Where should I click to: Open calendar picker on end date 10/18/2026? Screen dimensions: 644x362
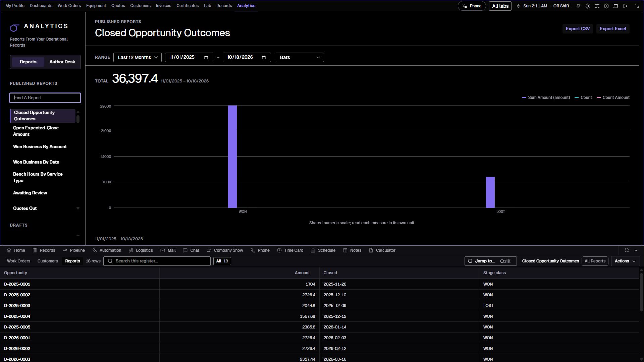click(264, 57)
